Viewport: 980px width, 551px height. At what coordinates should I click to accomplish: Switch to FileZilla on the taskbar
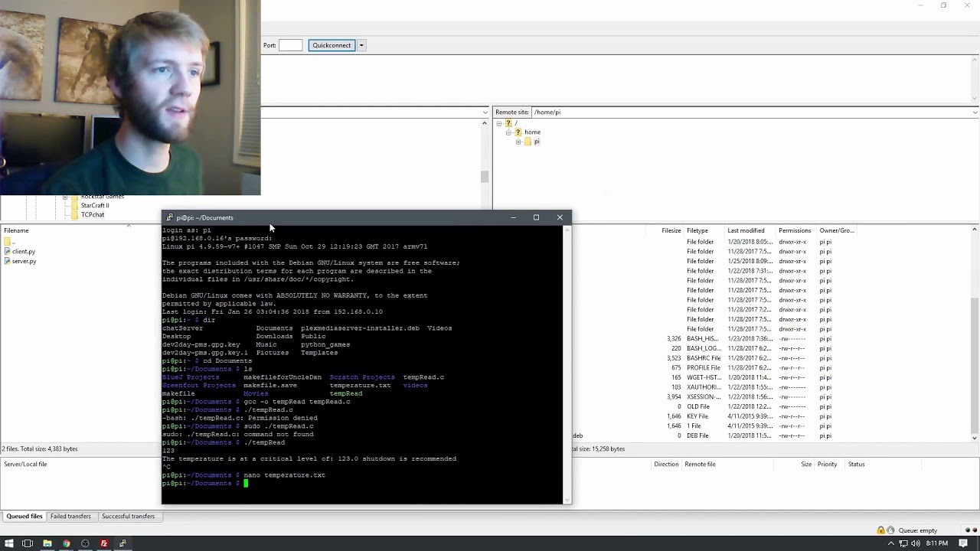[103, 543]
